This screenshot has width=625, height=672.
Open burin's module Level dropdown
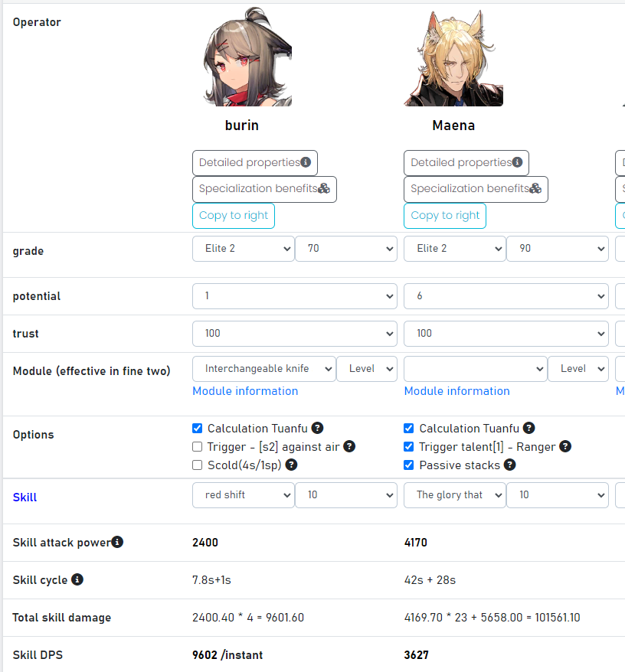coord(367,369)
